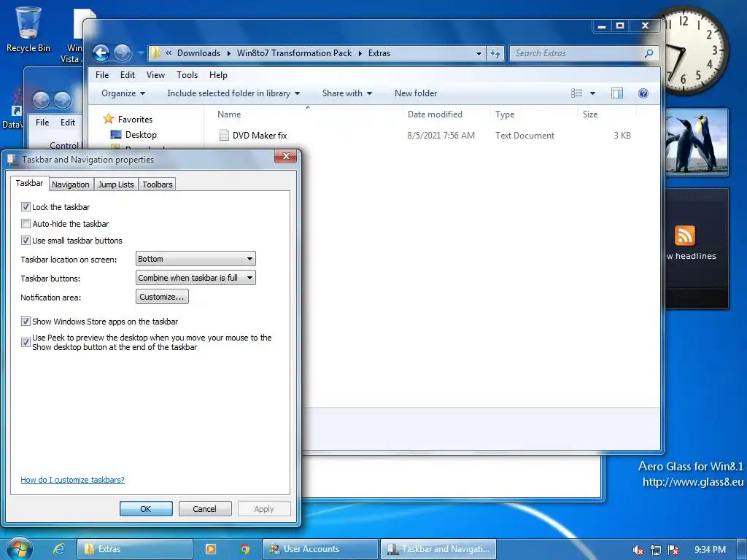Launch Chrome from the taskbar

pyautogui.click(x=245, y=549)
